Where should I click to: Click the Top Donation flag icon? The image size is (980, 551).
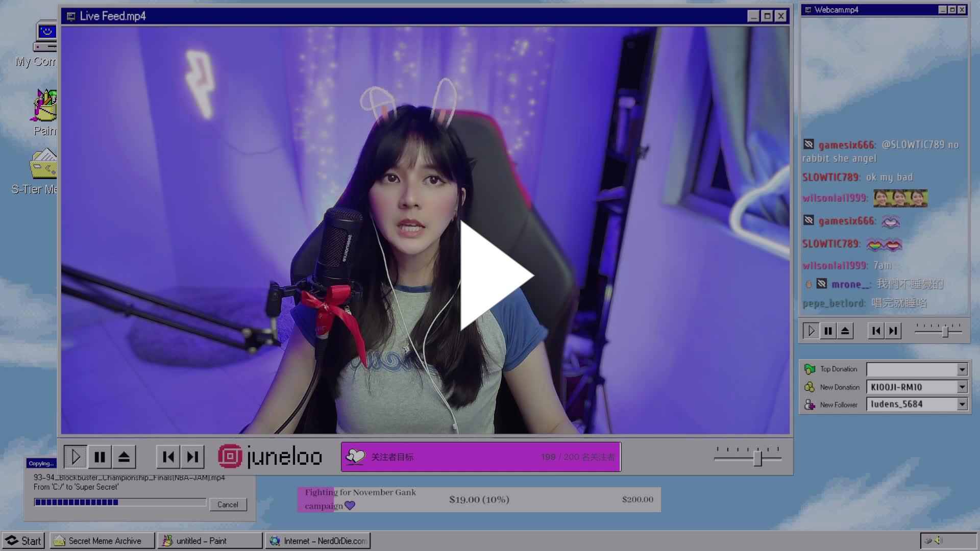point(810,368)
